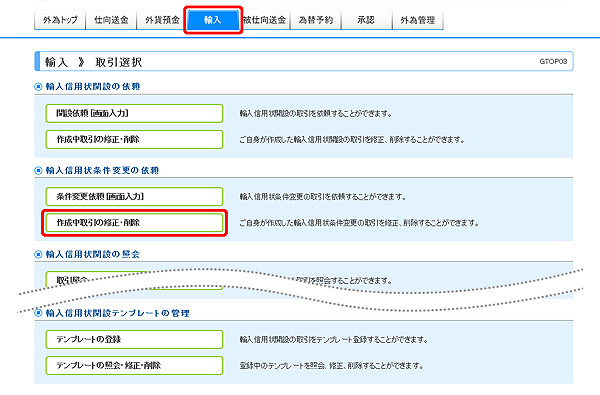Screen dimensions: 600x395
Task: Switch to the 仕向送金 tab
Action: (x=111, y=20)
